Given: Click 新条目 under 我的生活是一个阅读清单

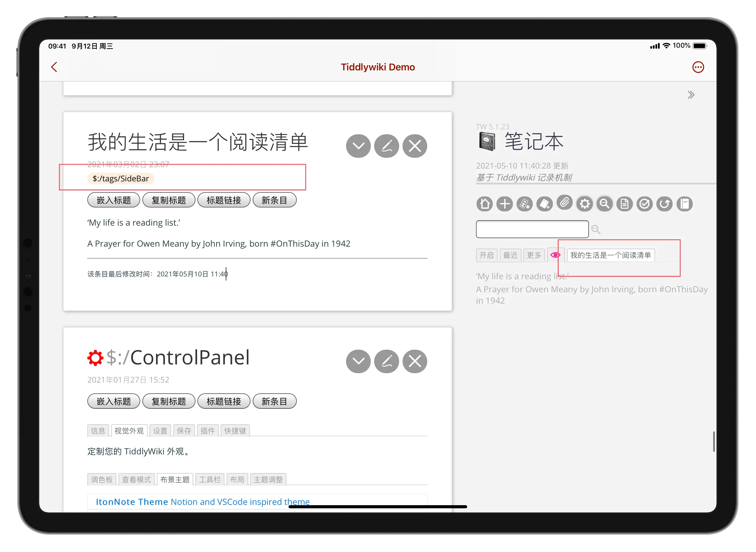Looking at the screenshot, I should click(x=275, y=200).
